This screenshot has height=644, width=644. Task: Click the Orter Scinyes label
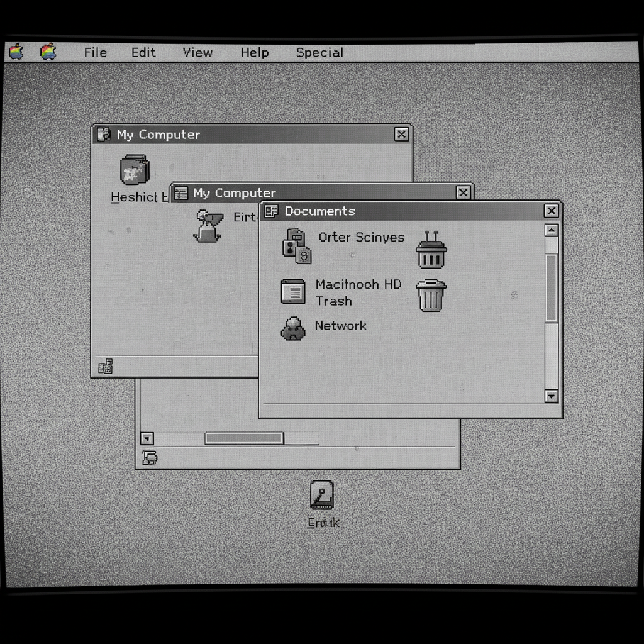click(362, 237)
